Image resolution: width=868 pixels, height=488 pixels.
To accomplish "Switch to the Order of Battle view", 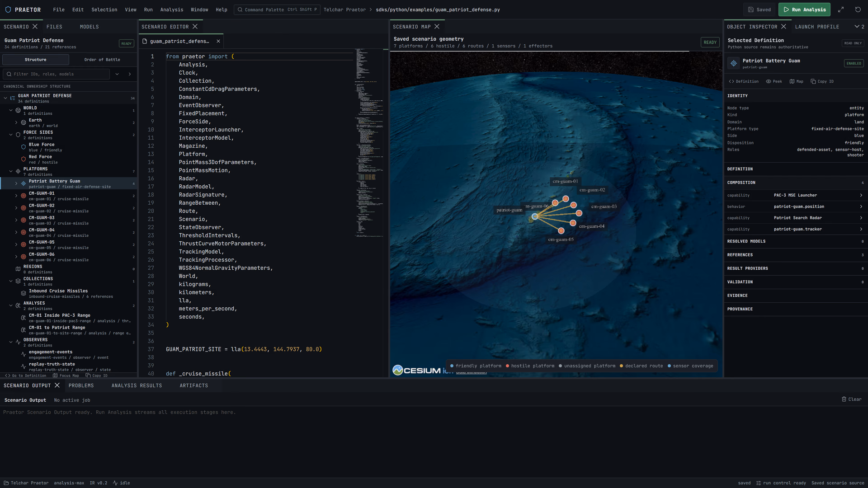I will click(x=102, y=60).
